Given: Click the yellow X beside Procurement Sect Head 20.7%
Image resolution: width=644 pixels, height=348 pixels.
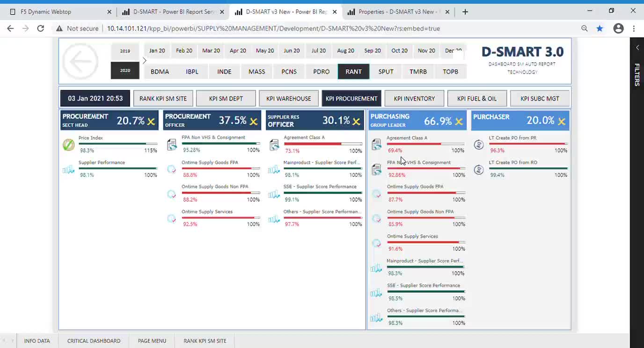Looking at the screenshot, I should tap(151, 122).
